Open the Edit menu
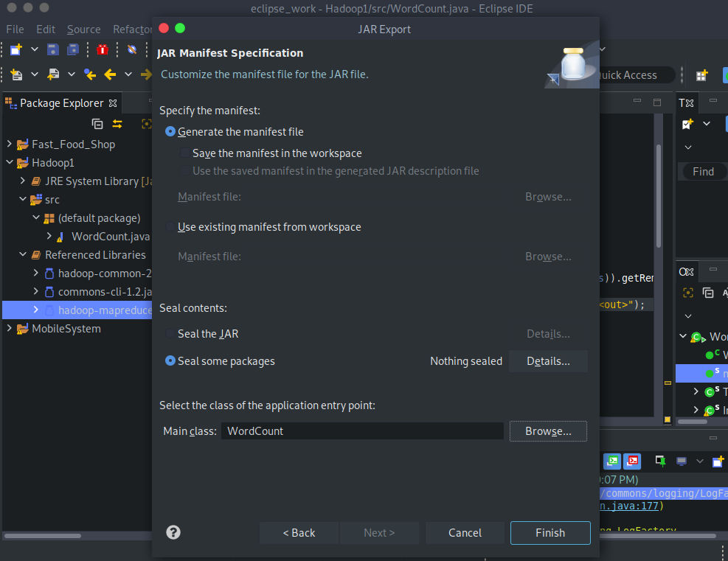The image size is (728, 561). 46,29
